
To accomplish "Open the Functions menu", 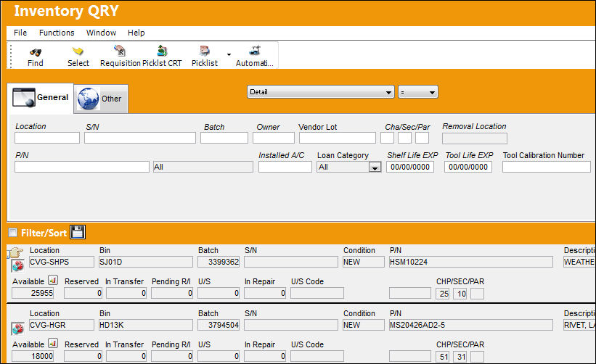I will tap(57, 33).
